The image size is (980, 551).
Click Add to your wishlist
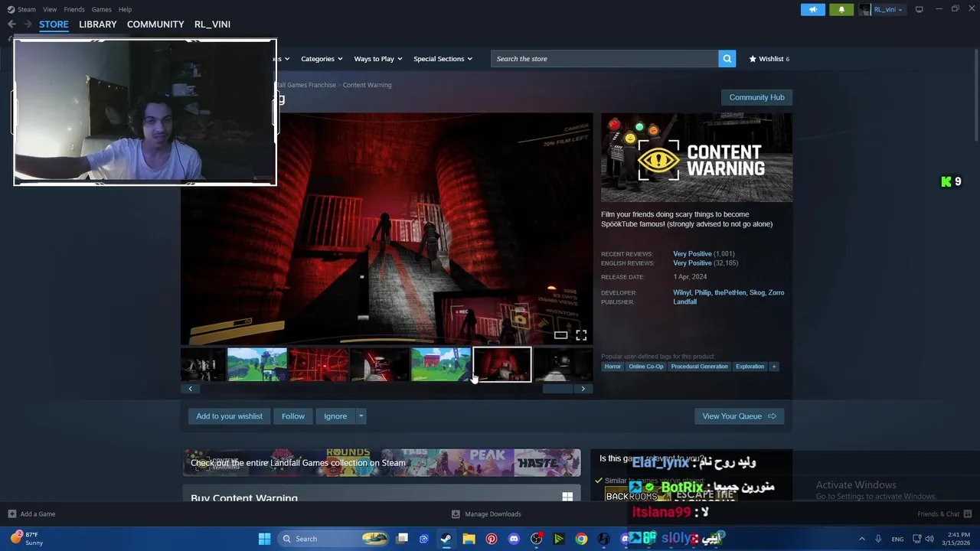pos(229,416)
